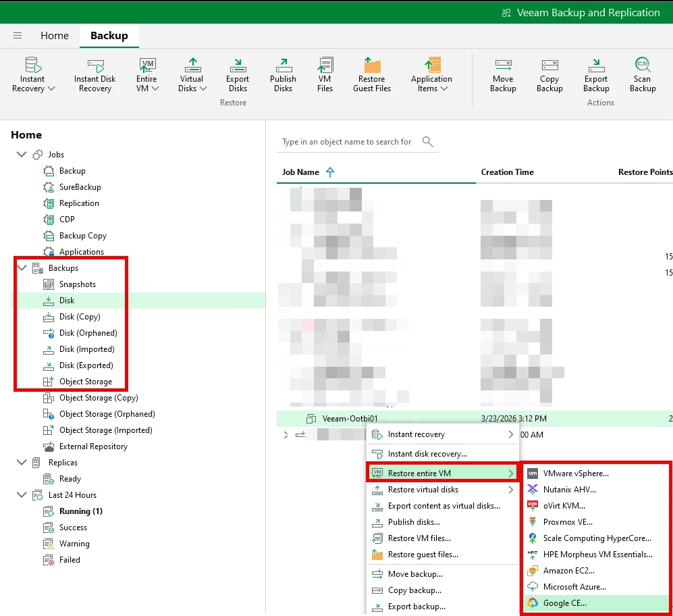The image size is (673, 616).
Task: Open VM Files restore tool
Action: coord(325,66)
